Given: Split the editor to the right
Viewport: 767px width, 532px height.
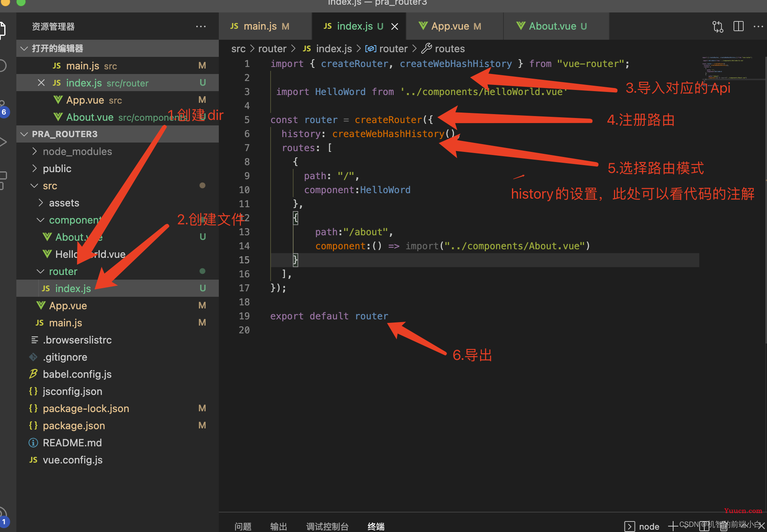Looking at the screenshot, I should pyautogui.click(x=738, y=26).
